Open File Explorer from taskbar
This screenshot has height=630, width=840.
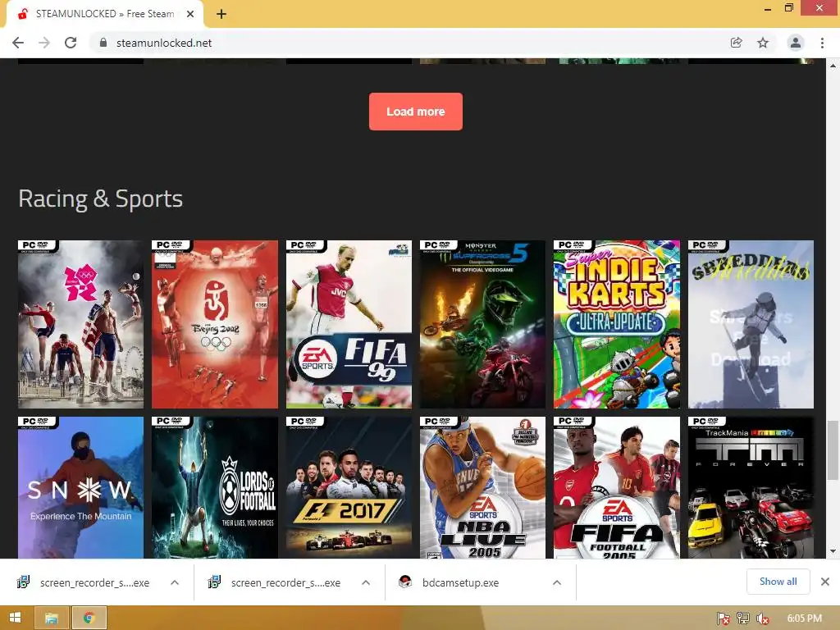coord(52,618)
